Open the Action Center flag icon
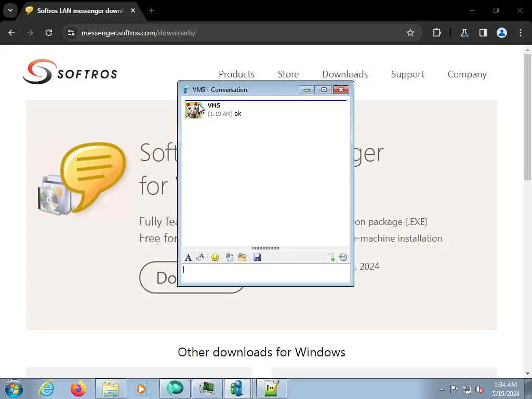This screenshot has height=399, width=532. (x=454, y=389)
